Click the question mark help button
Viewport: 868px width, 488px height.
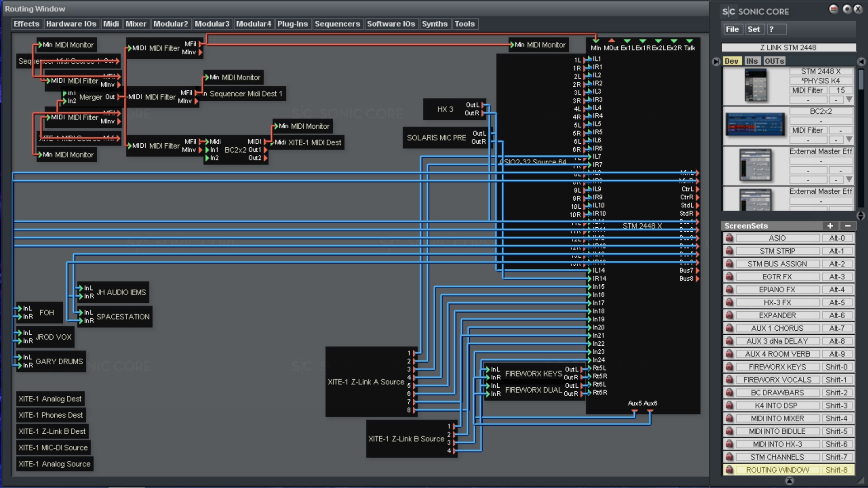tap(776, 29)
